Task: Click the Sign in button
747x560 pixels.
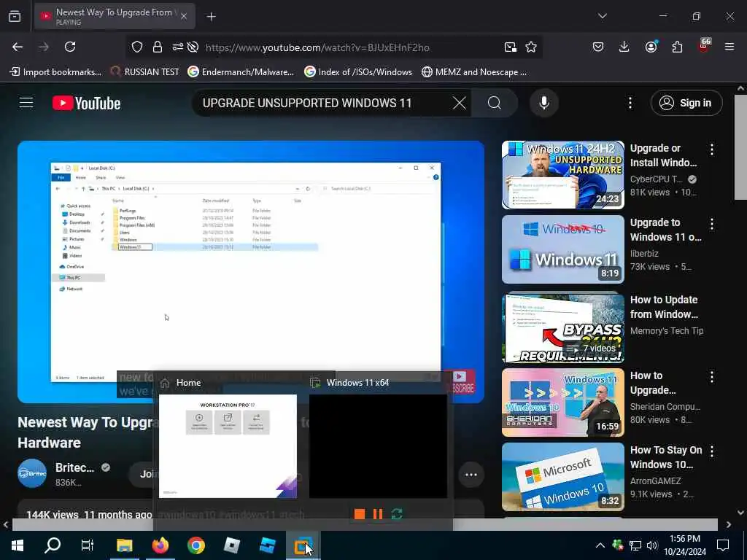Action: tap(686, 103)
